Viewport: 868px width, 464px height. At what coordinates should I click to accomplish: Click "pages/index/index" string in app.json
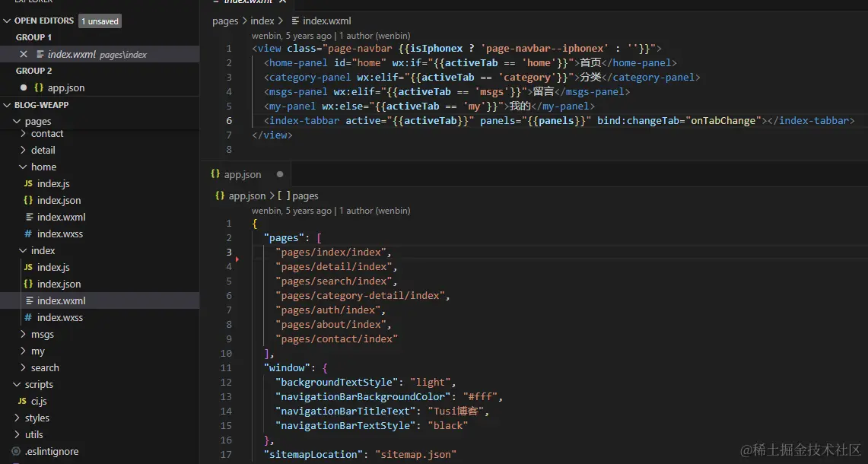pyautogui.click(x=330, y=252)
